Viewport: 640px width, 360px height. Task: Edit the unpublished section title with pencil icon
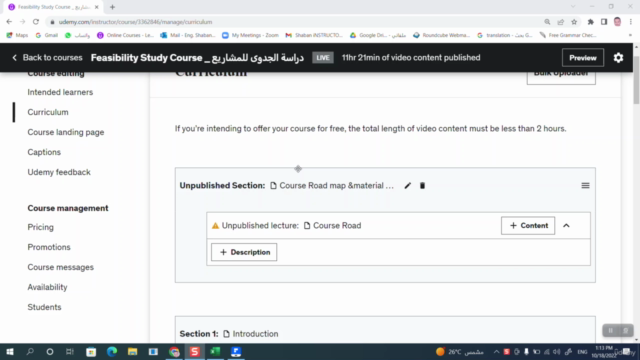coord(407,186)
